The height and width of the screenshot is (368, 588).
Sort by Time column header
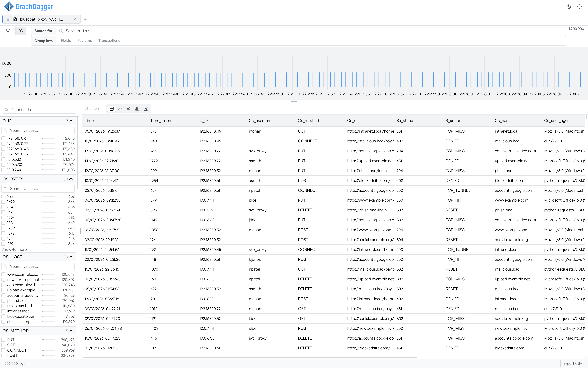89,120
